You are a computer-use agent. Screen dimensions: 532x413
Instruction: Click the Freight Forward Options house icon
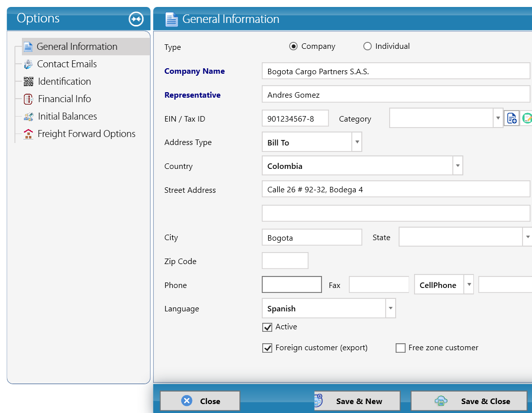coord(28,134)
